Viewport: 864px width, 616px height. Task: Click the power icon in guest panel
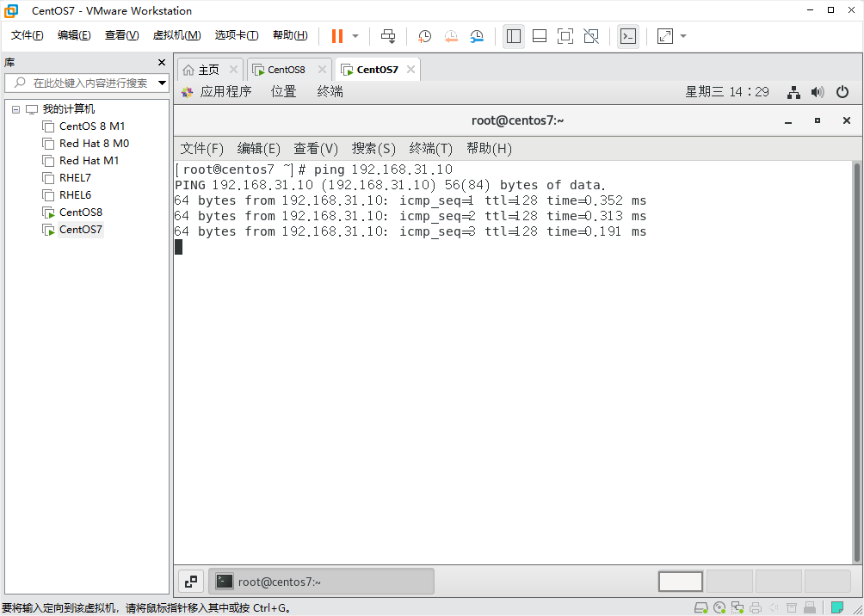pyautogui.click(x=842, y=92)
